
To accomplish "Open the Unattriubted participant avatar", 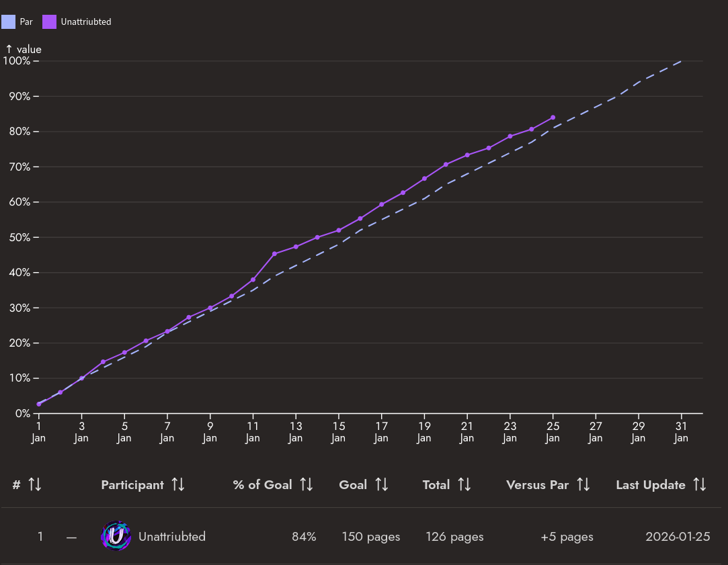I will coord(116,536).
